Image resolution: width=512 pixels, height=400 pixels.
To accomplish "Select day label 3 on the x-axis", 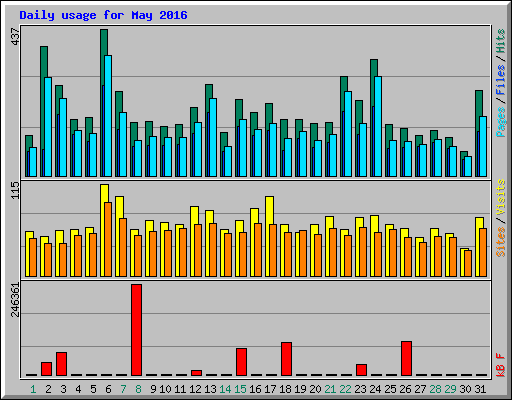I will coord(63,389).
